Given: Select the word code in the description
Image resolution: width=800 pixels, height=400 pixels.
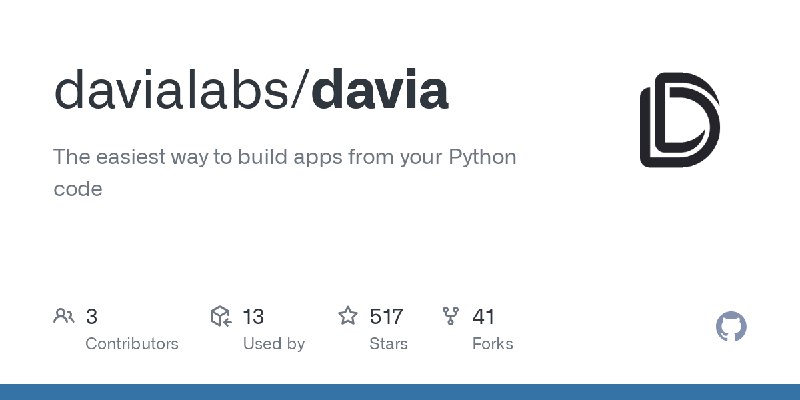Looking at the screenshot, I should pyautogui.click(x=78, y=189).
